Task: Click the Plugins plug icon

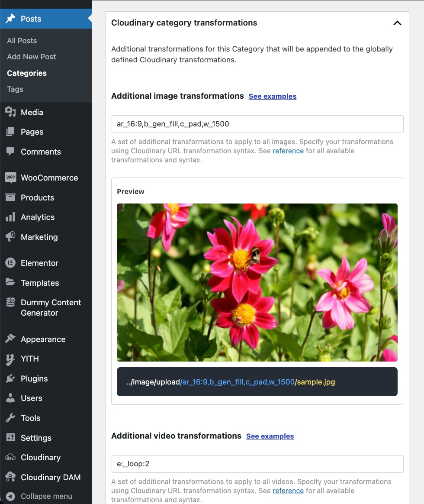Action: click(10, 378)
